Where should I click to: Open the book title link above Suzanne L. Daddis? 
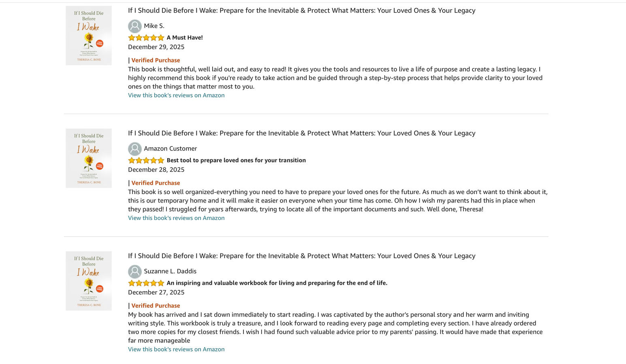pos(302,256)
